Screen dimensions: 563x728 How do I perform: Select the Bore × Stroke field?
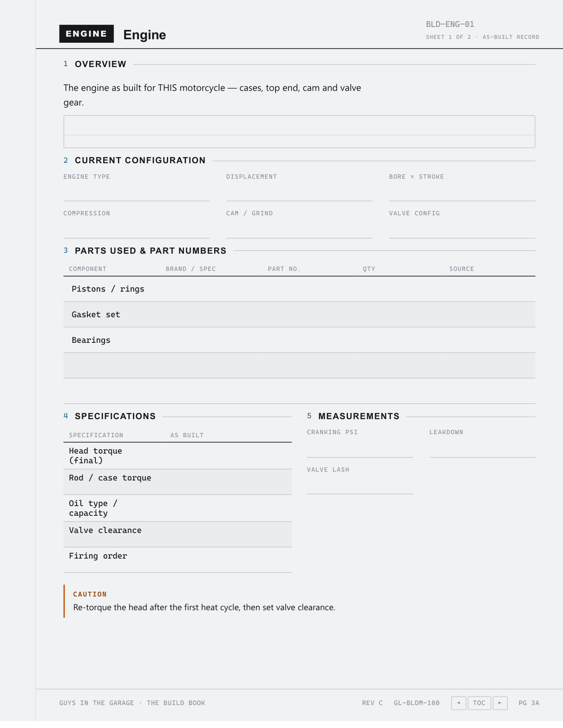pyautogui.click(x=462, y=192)
